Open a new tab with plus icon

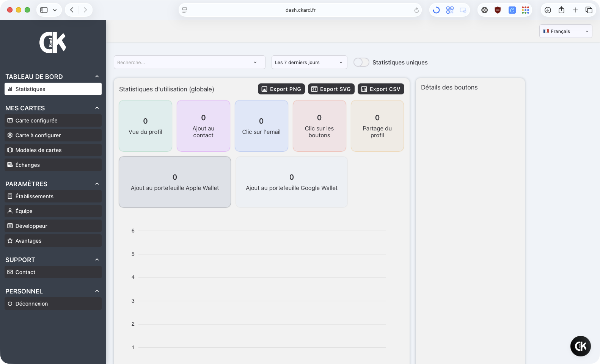[575, 10]
